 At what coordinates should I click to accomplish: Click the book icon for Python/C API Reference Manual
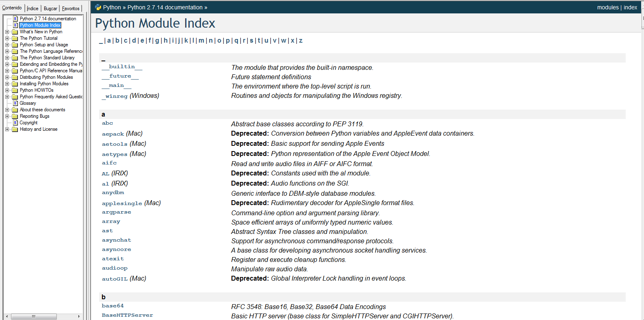click(15, 71)
